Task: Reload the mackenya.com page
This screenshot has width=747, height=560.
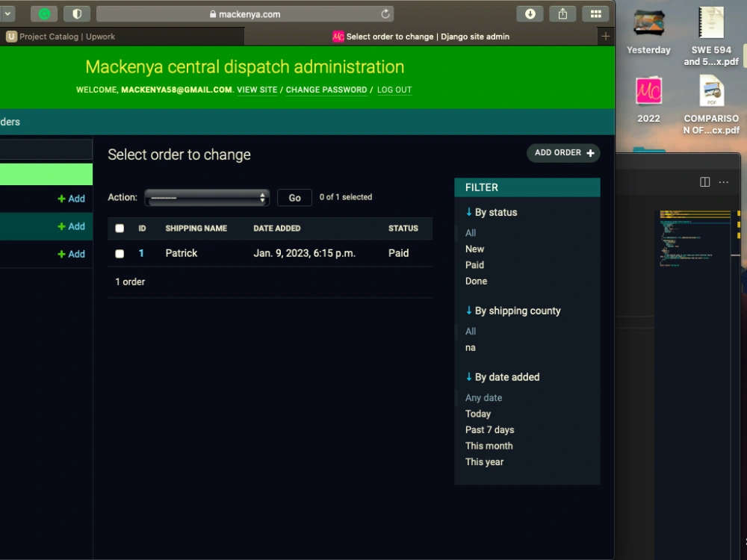Action: 385,13
